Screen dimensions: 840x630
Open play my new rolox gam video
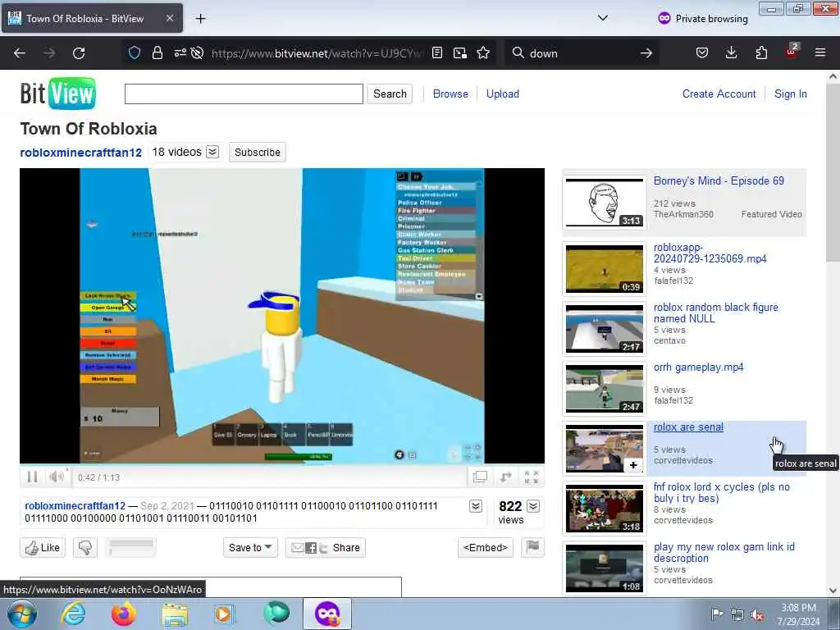[x=724, y=552]
